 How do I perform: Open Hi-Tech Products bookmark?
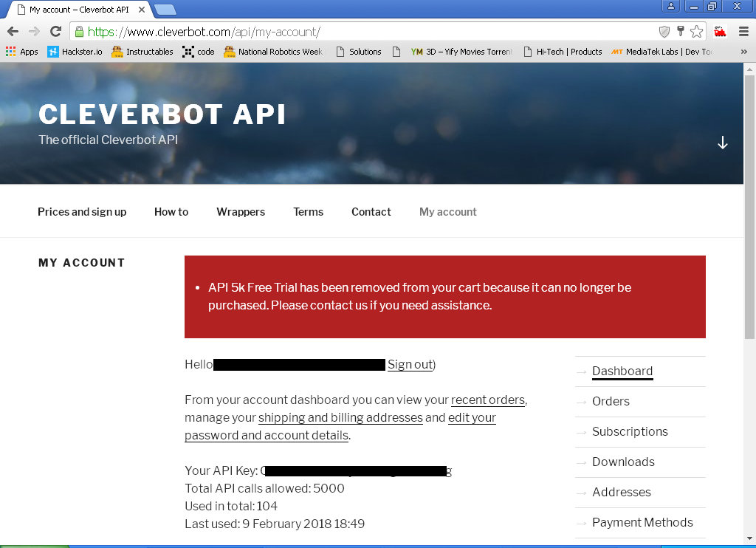[563, 52]
